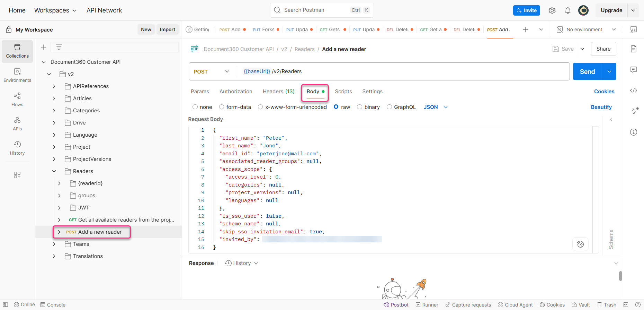Open the No environment dropdown
This screenshot has width=644, height=310.
click(587, 29)
